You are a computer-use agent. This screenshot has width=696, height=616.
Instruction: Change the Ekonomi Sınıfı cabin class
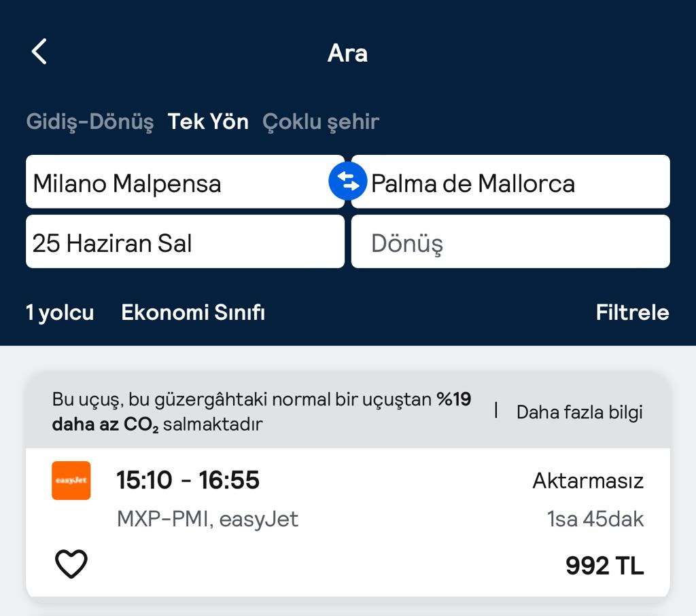[193, 312]
